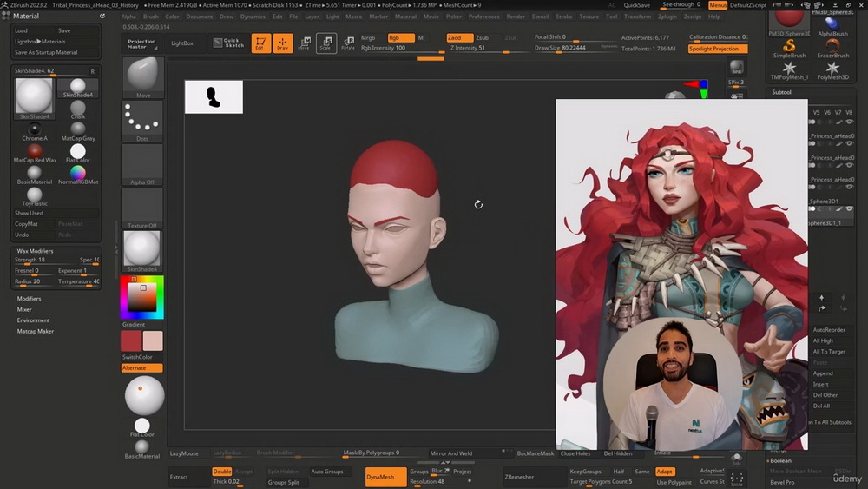
Task: Open the Zplugin menu
Action: click(x=667, y=17)
